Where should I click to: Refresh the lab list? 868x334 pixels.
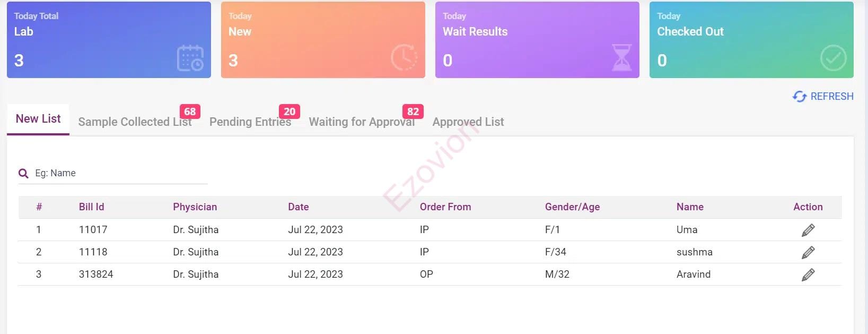(x=823, y=96)
